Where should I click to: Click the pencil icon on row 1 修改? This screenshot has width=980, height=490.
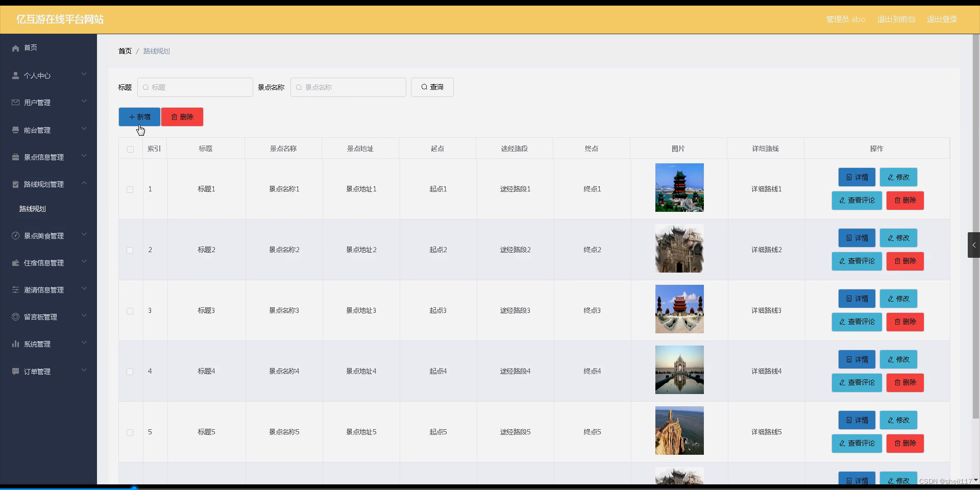pyautogui.click(x=891, y=178)
